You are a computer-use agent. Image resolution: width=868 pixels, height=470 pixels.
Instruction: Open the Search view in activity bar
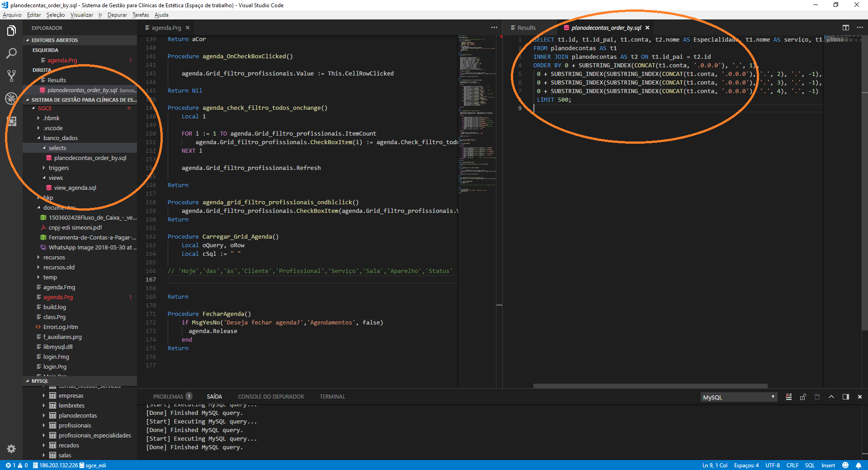(11, 53)
